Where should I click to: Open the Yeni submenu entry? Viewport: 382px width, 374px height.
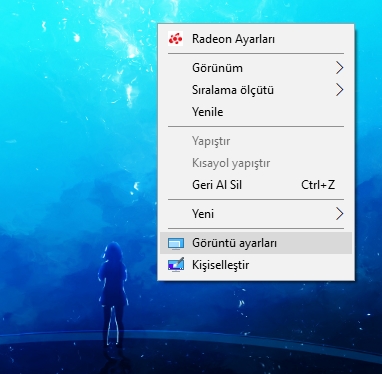256,214
